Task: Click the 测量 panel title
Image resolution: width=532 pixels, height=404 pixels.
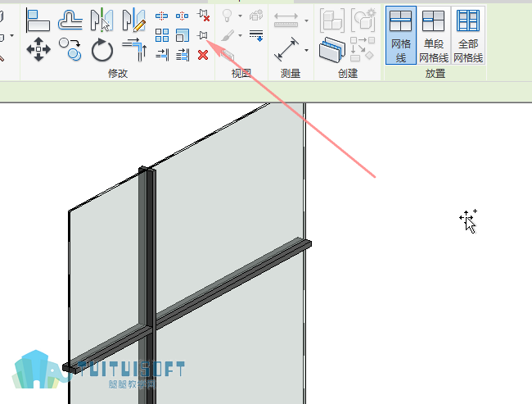Action: pos(291,73)
